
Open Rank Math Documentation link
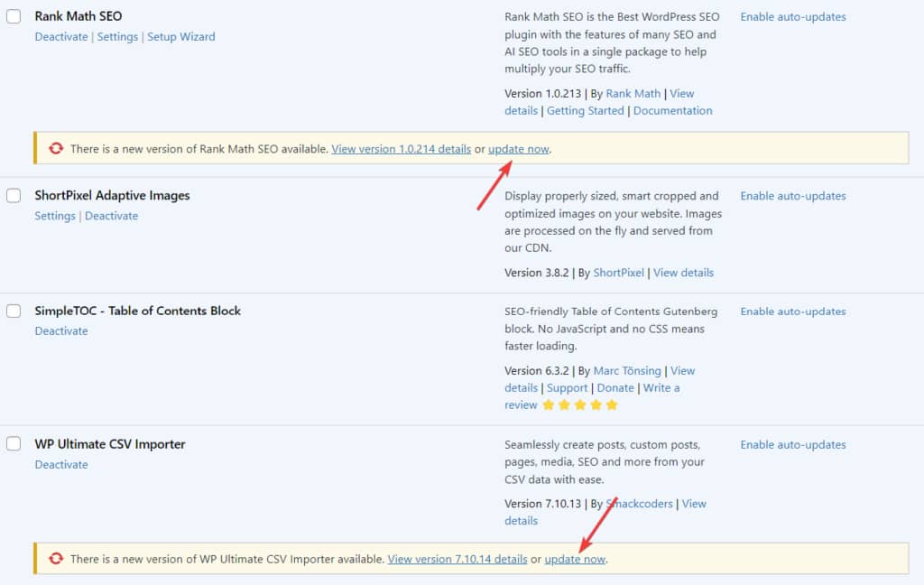pos(672,111)
